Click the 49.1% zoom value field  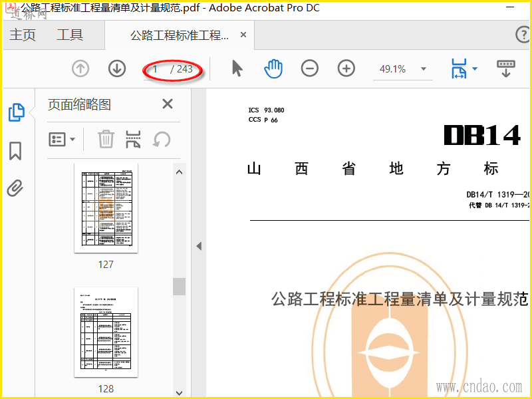392,69
